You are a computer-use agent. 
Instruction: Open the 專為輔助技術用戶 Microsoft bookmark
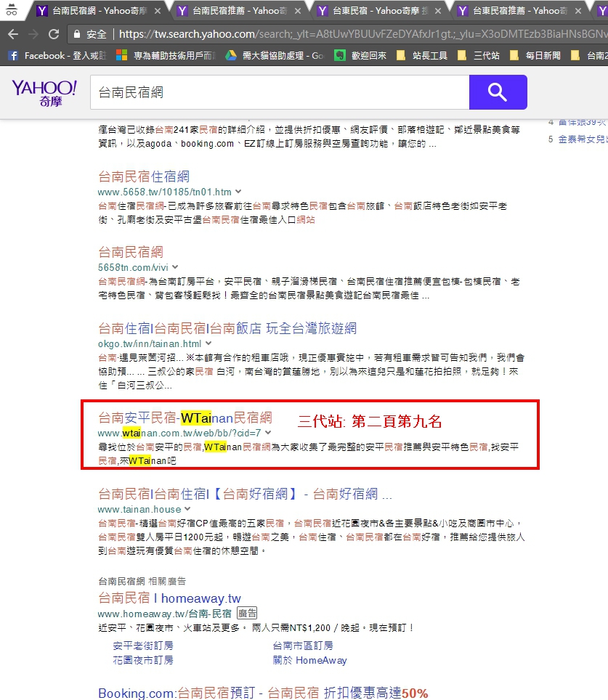166,55
